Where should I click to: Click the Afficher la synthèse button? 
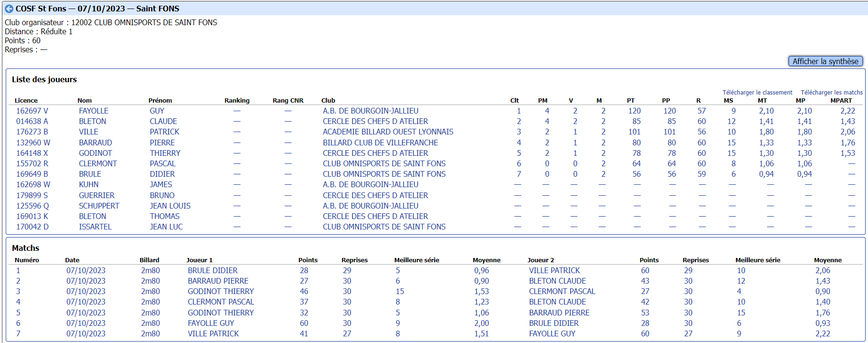tap(825, 61)
